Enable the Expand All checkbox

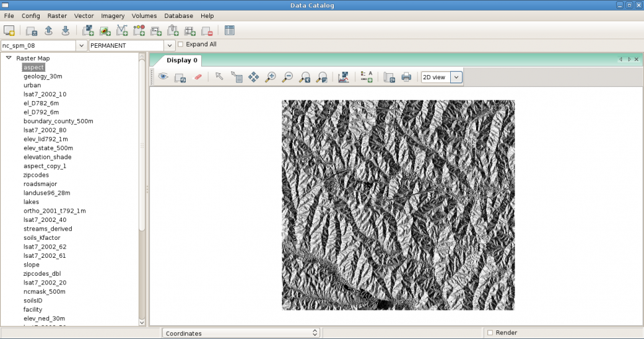pos(181,45)
